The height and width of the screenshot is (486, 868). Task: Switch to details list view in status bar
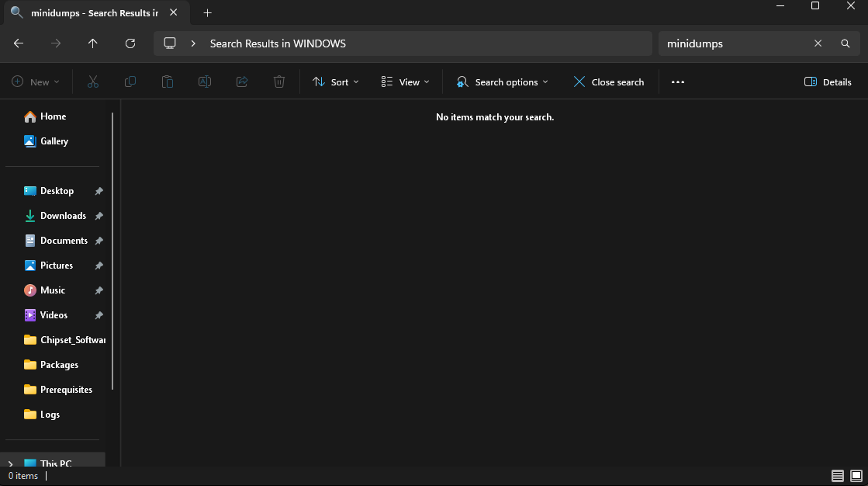(838, 476)
